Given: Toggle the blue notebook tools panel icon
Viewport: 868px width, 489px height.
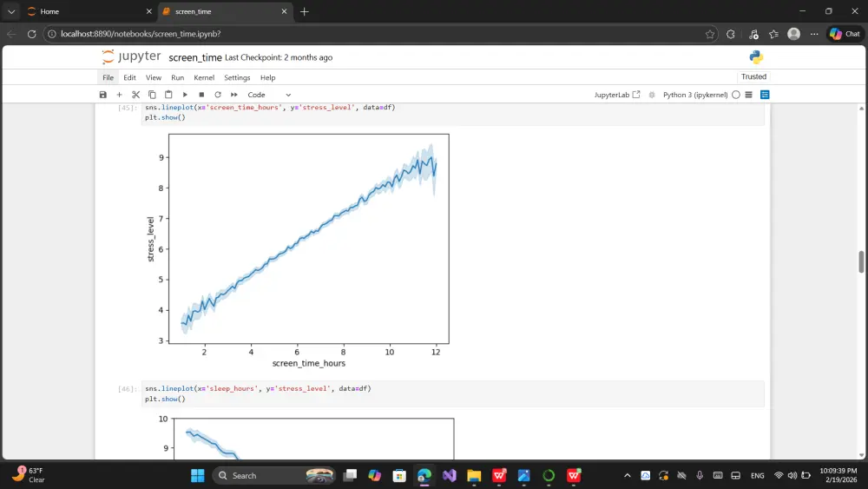Looking at the screenshot, I should (765, 95).
